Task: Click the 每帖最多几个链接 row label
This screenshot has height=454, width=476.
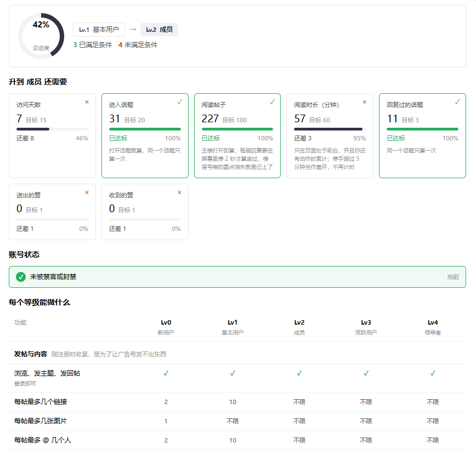Action: point(41,402)
